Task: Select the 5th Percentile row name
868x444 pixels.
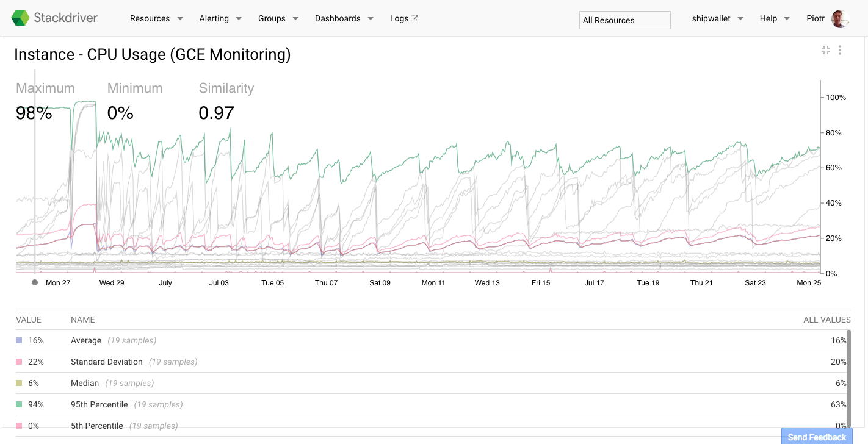Action: click(x=97, y=426)
